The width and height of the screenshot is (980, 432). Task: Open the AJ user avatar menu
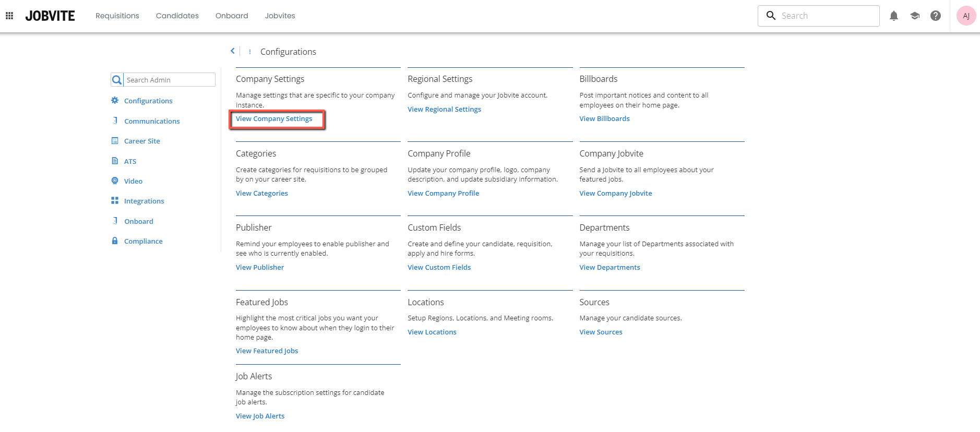[x=966, y=16]
